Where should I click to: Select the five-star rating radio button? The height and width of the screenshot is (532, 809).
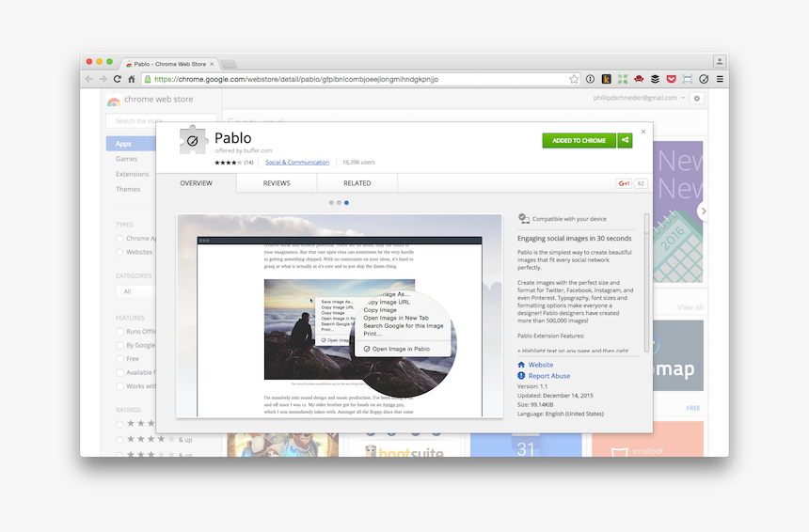click(x=119, y=424)
